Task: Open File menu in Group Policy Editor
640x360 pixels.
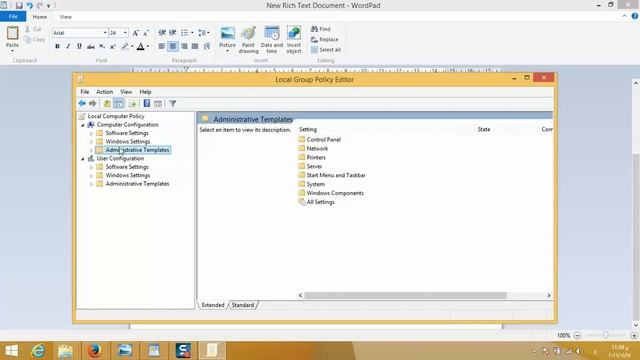Action: tap(84, 92)
